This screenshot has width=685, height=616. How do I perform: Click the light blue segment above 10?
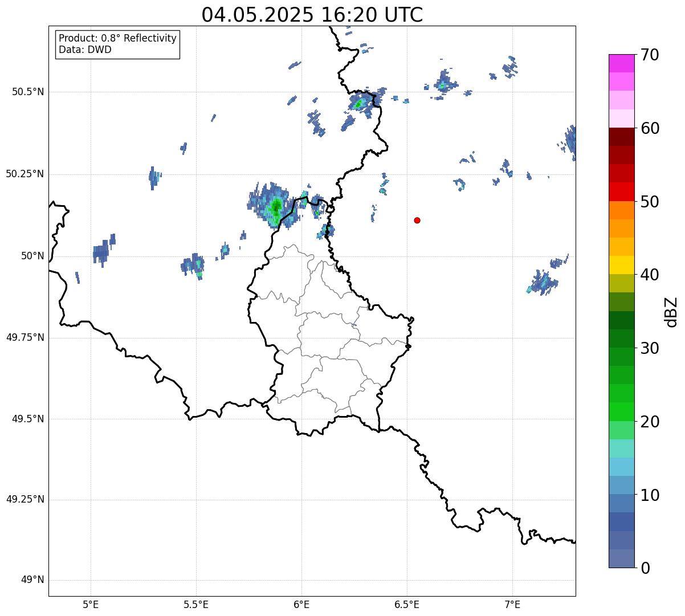[621, 485]
